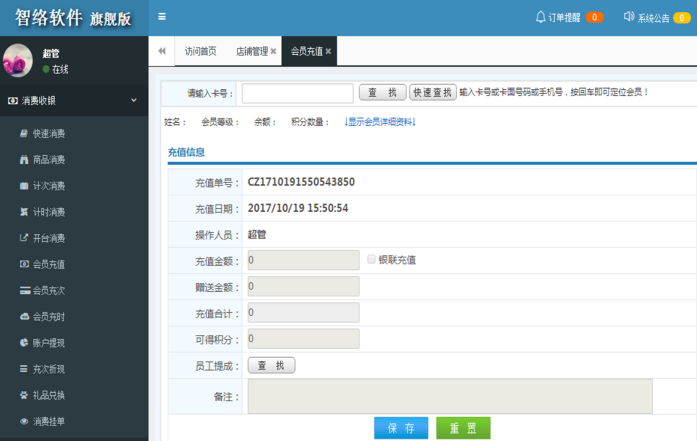Screen dimensions: 697x441
Task: Click the 账户提现 pie chart icon
Action: click(24, 343)
